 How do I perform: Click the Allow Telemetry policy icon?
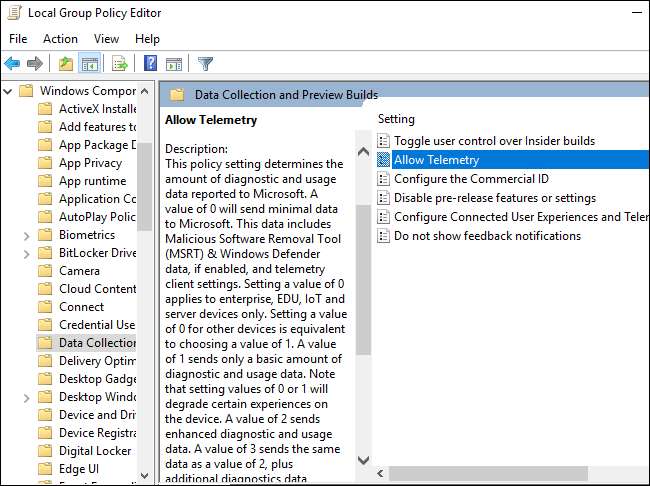[x=383, y=160]
